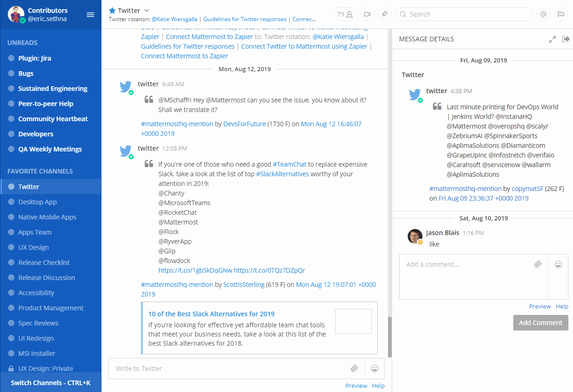Click eric.sethna profile avatar
Image resolution: width=573 pixels, height=392 pixels.
click(x=16, y=15)
